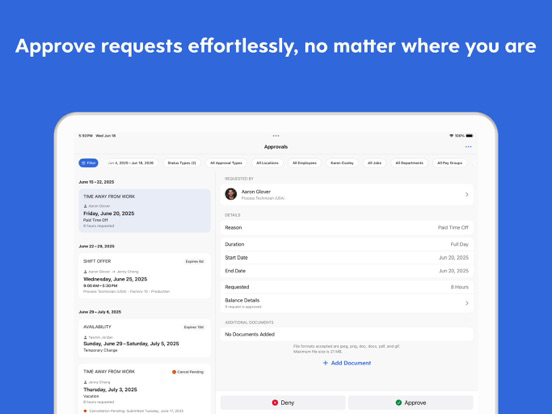Open the All Pay Groups filter

(x=450, y=163)
